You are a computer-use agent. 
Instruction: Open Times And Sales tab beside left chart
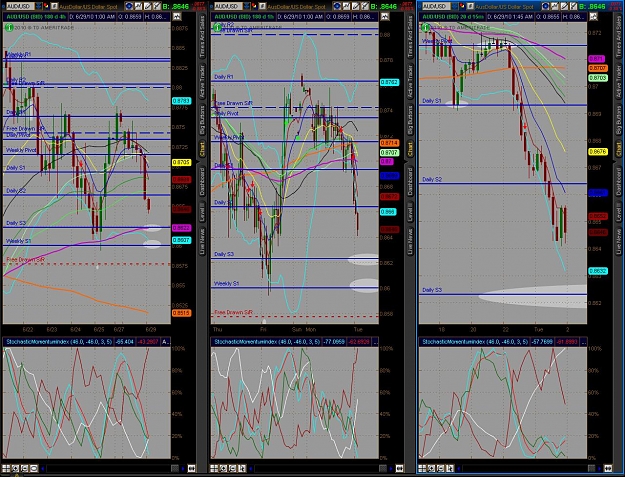point(202,36)
